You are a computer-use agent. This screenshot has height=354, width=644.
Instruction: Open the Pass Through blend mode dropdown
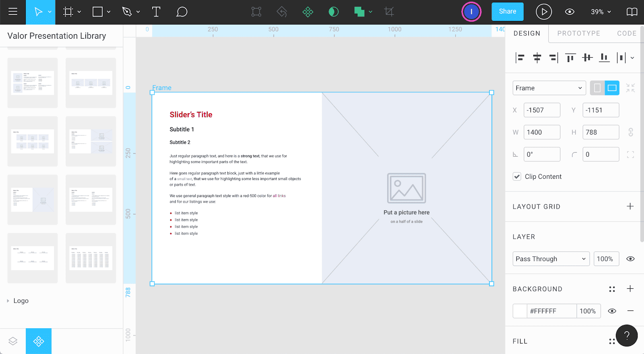tap(551, 259)
